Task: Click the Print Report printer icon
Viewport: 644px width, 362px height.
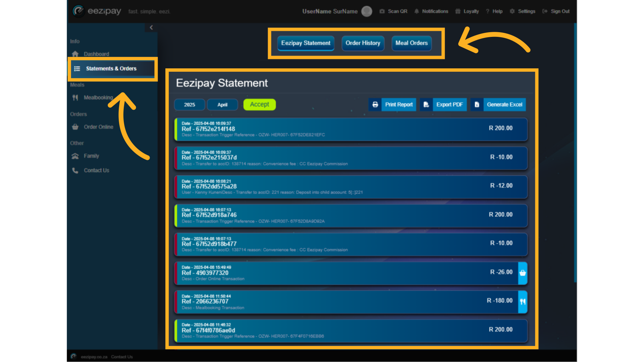Action: tap(375, 104)
